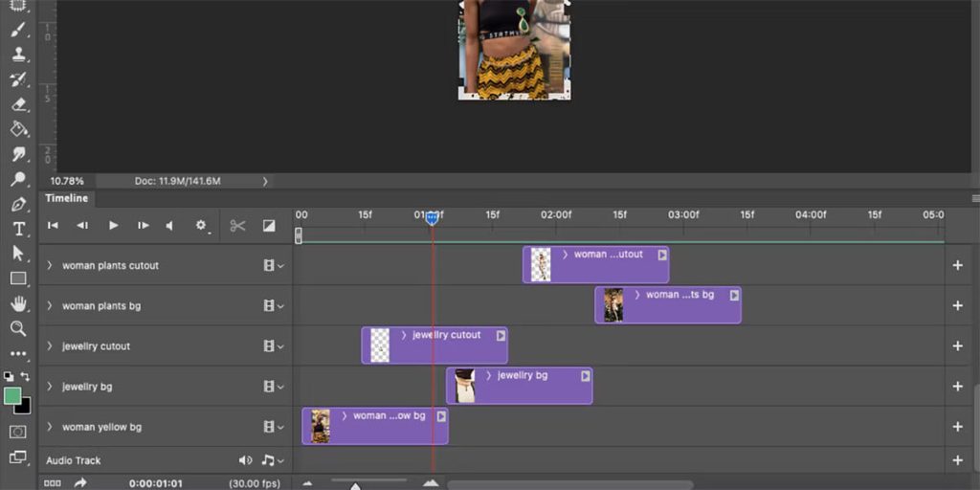Toggle Quick Mask mode
The width and height of the screenshot is (980, 490).
18,432
